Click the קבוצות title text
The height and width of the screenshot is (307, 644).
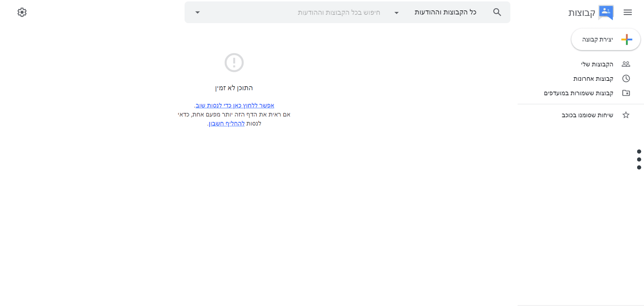tap(582, 13)
